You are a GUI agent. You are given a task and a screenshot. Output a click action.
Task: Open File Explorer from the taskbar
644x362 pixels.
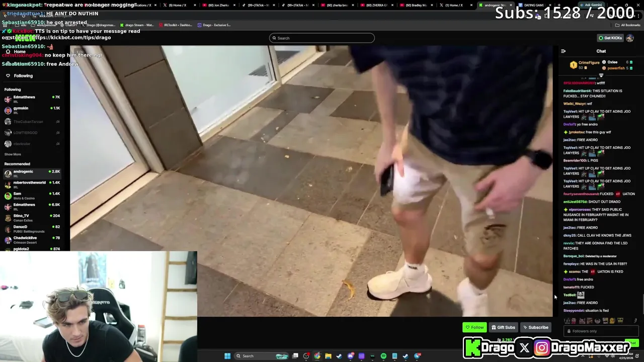pyautogui.click(x=328, y=356)
